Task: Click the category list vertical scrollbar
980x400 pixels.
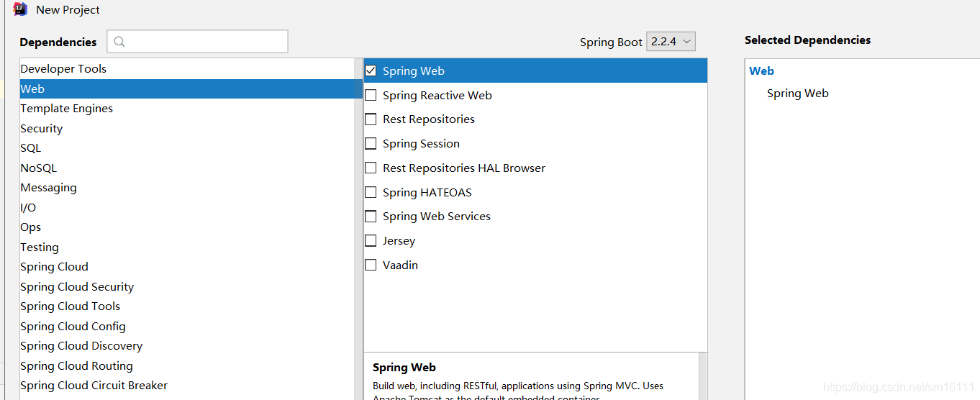Action: pos(358,229)
